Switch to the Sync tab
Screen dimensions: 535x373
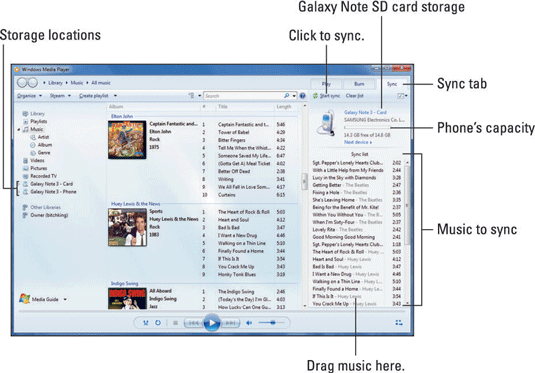coord(392,84)
